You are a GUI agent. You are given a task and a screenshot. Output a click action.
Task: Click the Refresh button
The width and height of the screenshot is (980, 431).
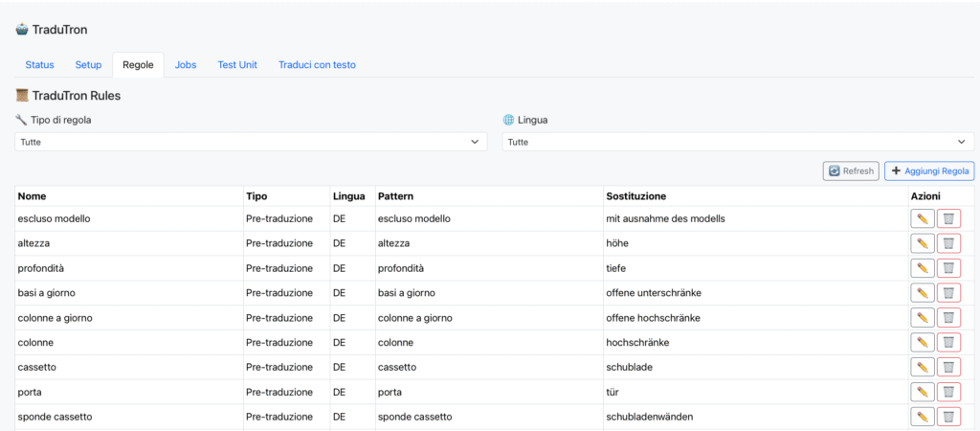click(x=850, y=171)
